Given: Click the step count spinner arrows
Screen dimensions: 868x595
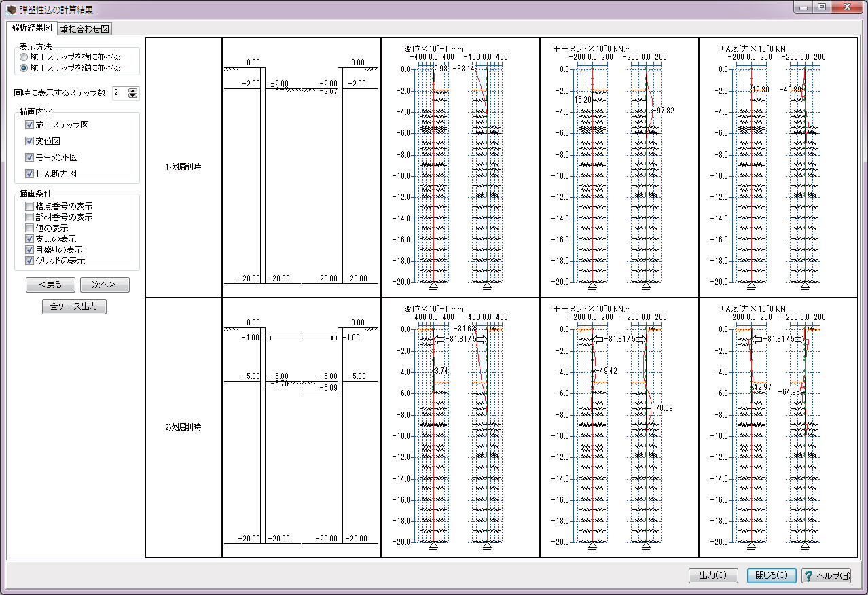Looking at the screenshot, I should point(132,93).
